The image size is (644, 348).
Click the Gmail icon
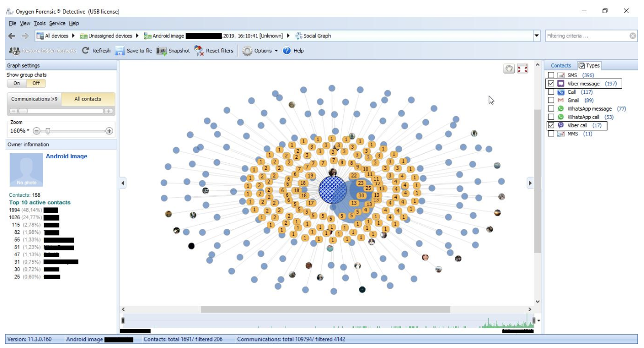(x=561, y=100)
